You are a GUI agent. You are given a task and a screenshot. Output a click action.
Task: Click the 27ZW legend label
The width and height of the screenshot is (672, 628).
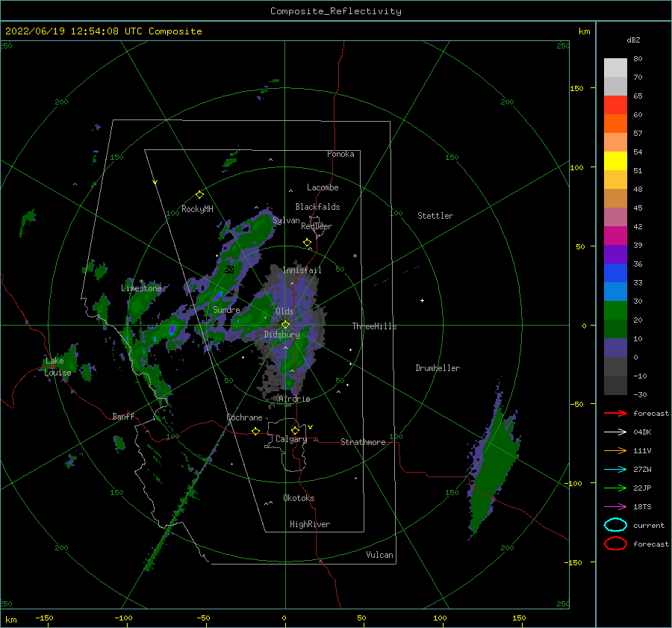(642, 470)
